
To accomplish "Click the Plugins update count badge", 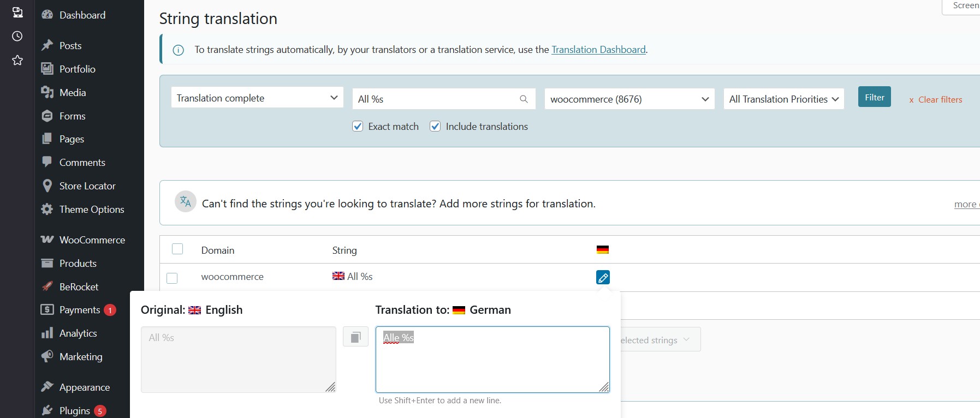I will coord(100,411).
